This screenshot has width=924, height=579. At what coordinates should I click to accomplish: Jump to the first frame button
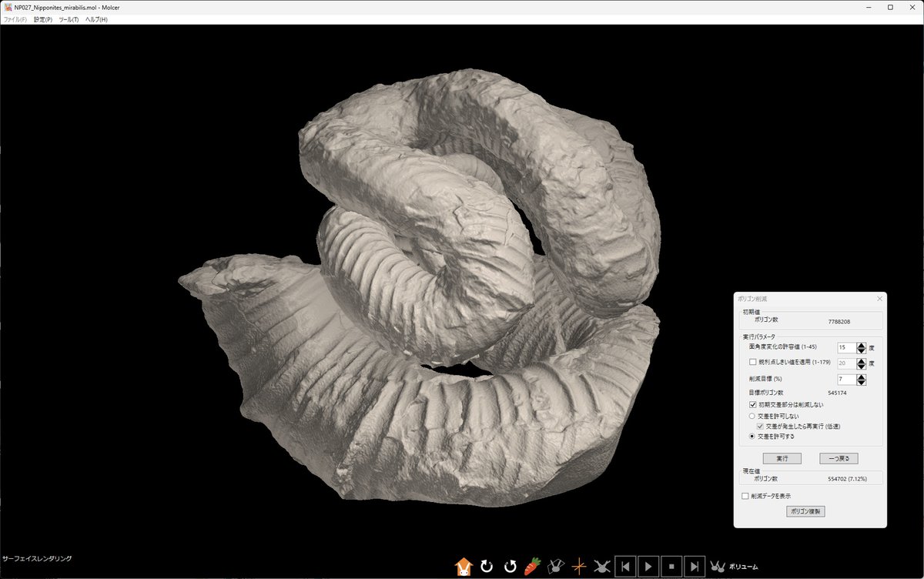(x=625, y=567)
